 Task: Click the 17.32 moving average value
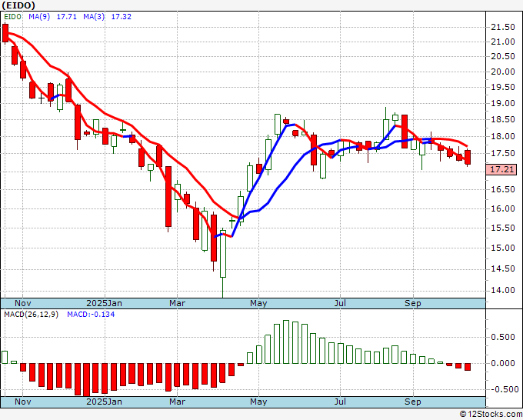(121, 17)
